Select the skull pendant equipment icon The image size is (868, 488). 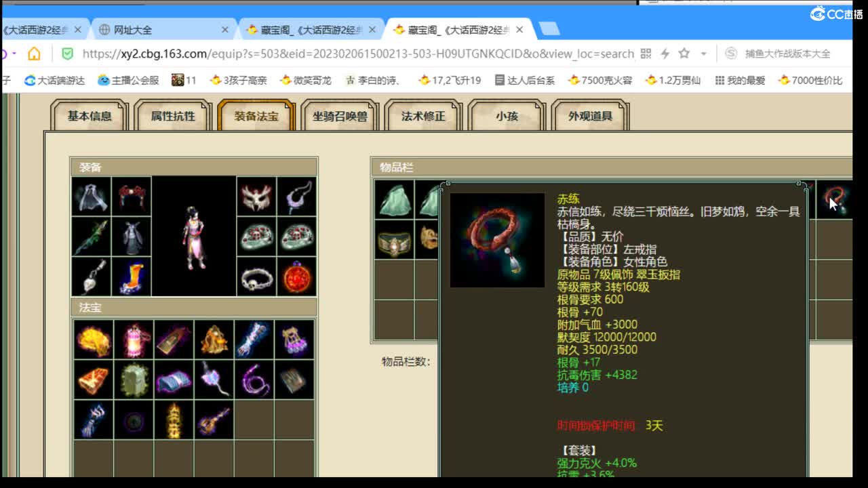[x=92, y=277]
